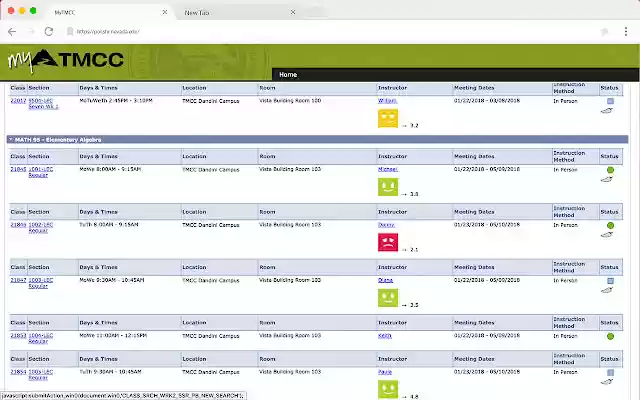Click the "MoTuWeTh 2:45PM - 3:10PM" time text

[x=116, y=100]
